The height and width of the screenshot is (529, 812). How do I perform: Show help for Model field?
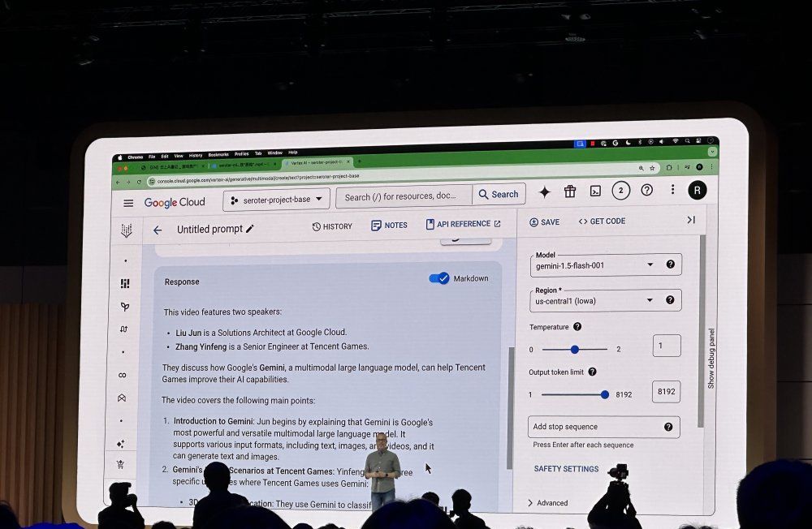(670, 264)
